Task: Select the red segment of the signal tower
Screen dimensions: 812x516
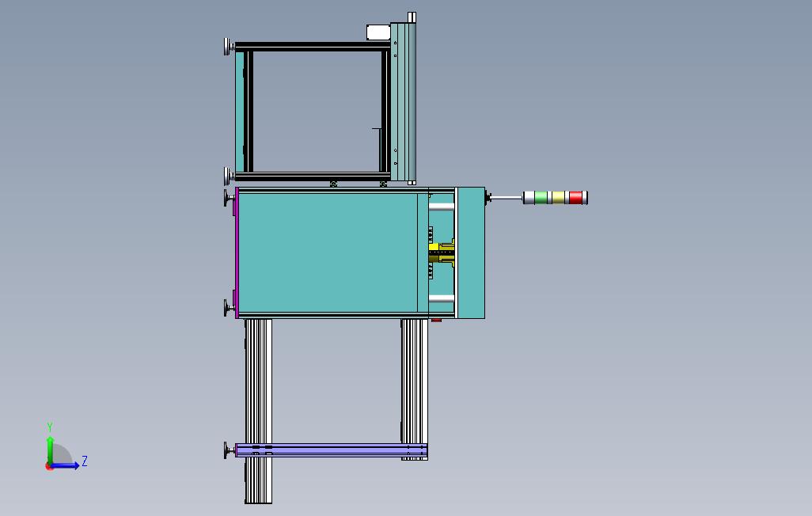Action: (575, 197)
